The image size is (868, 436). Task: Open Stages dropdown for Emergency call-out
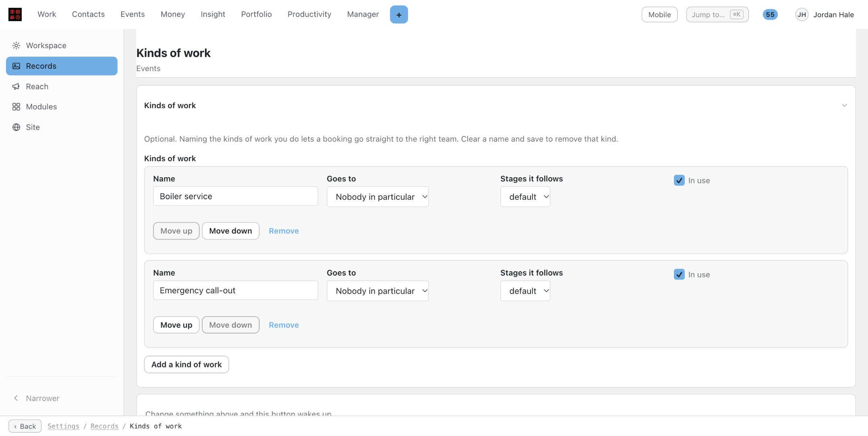[x=525, y=291]
